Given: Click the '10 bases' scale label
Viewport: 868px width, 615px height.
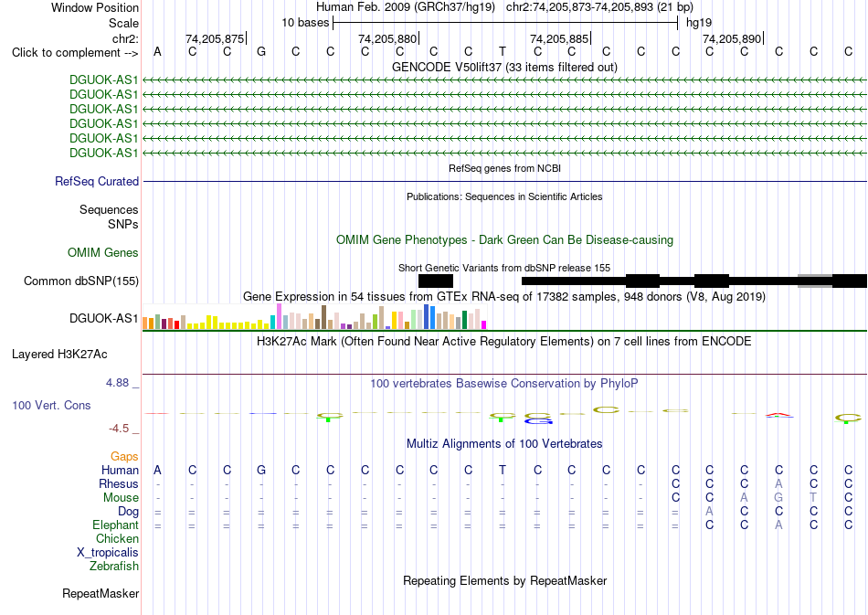Looking at the screenshot, I should (305, 23).
